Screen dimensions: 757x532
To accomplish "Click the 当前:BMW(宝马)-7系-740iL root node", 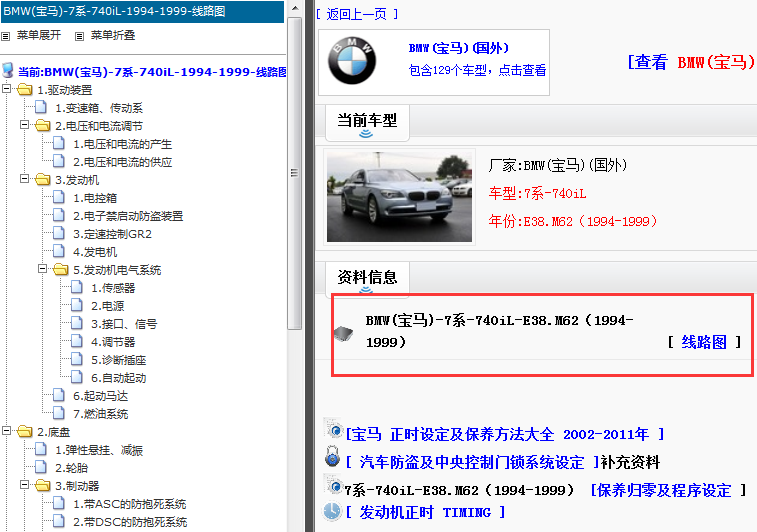I will (x=152, y=72).
